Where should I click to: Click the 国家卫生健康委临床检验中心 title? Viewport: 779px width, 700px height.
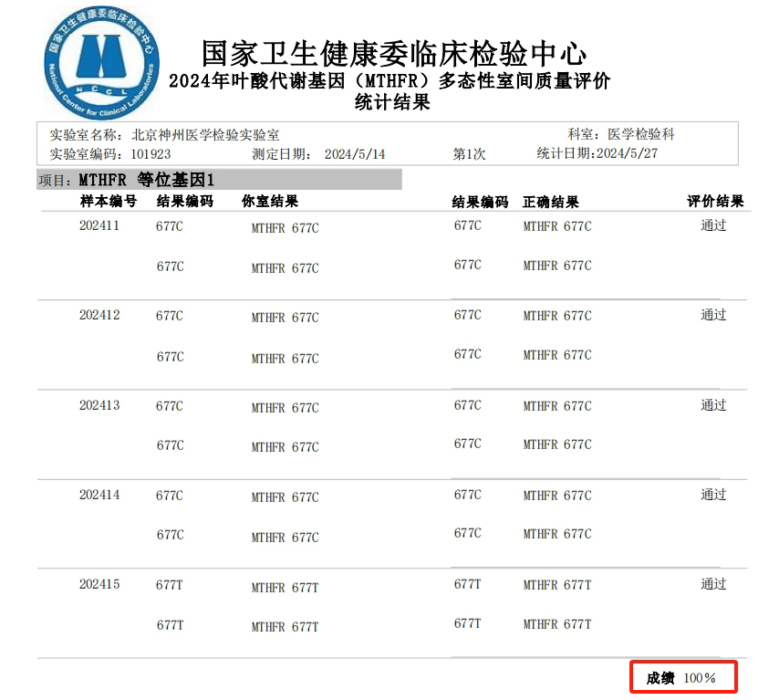(x=392, y=53)
